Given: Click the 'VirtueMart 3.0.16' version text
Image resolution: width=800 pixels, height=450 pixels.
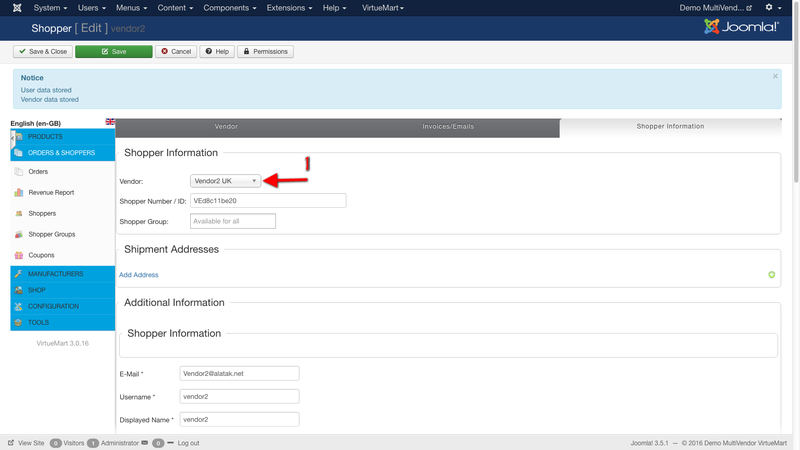Looking at the screenshot, I should [x=62, y=343].
